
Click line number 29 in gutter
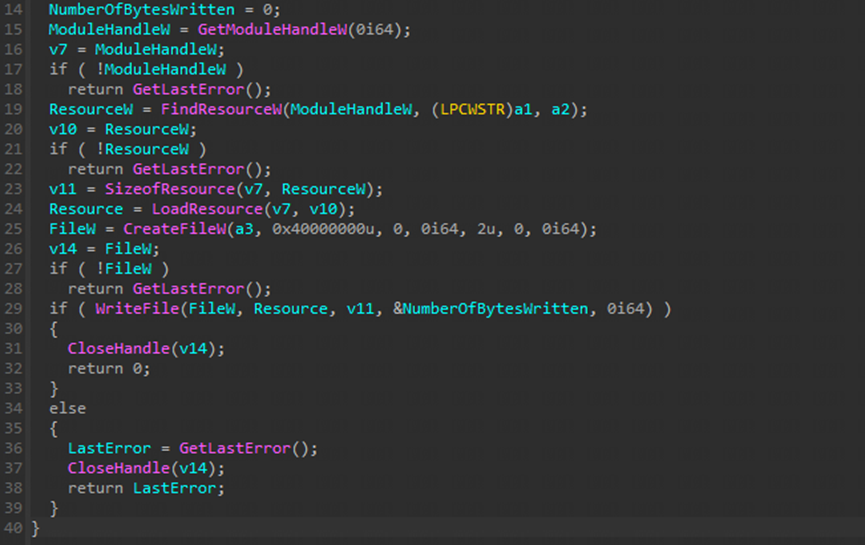click(13, 308)
